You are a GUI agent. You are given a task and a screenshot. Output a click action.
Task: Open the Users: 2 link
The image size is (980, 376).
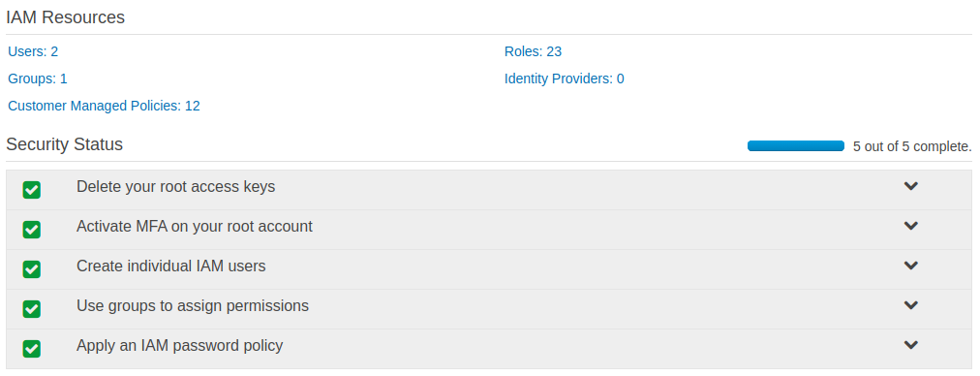click(x=33, y=51)
